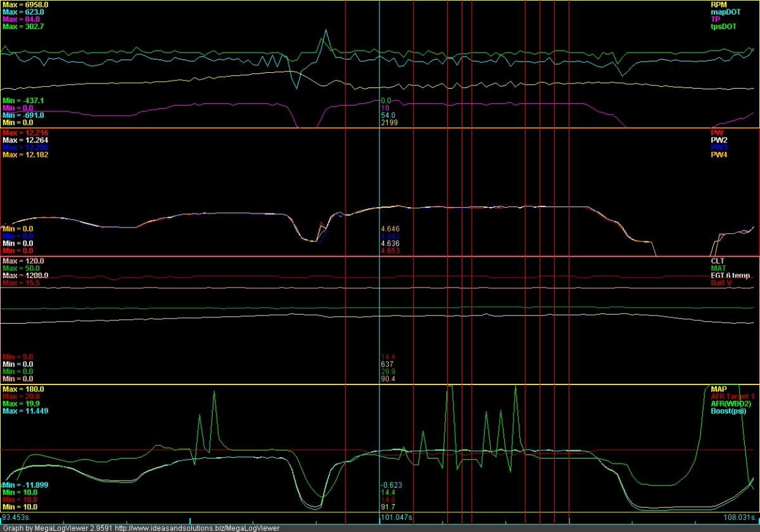The height and width of the screenshot is (532, 760).
Task: Click the Max = 6958.0 RPM readout
Action: 25,4
